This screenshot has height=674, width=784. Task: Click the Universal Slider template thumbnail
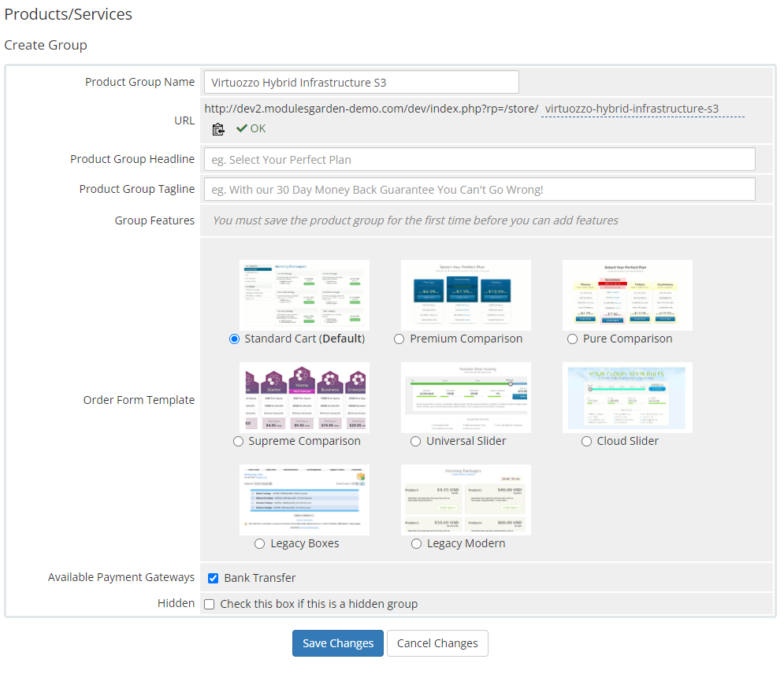466,398
